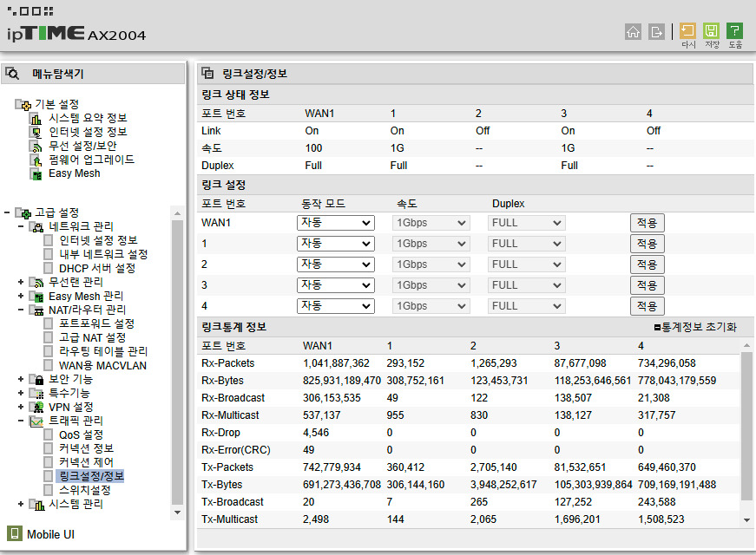
Task: Expand the 무선랜 관리 tree node
Action: pos(21,282)
